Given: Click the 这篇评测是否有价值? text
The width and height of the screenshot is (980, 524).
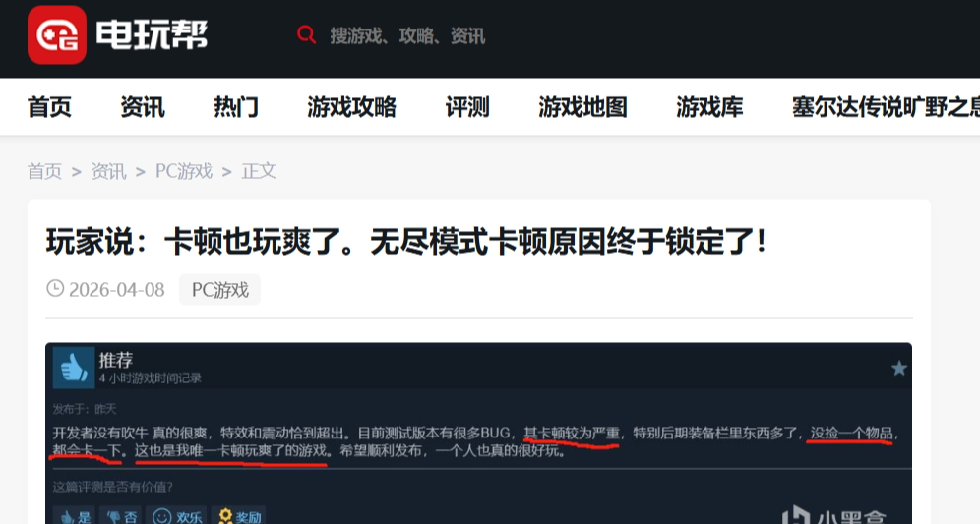Looking at the screenshot, I should [x=112, y=487].
